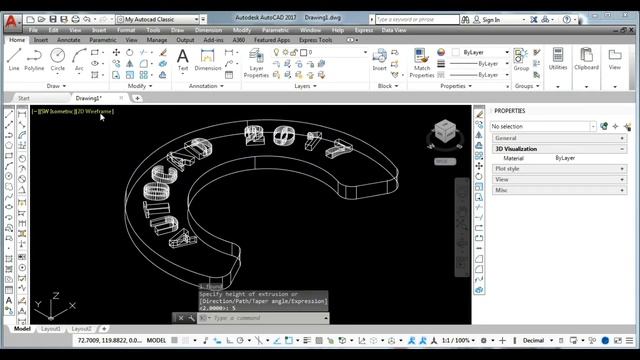The width and height of the screenshot is (640, 360).
Task: Toggle PICKADD icon in Properties palette
Action: [604, 127]
